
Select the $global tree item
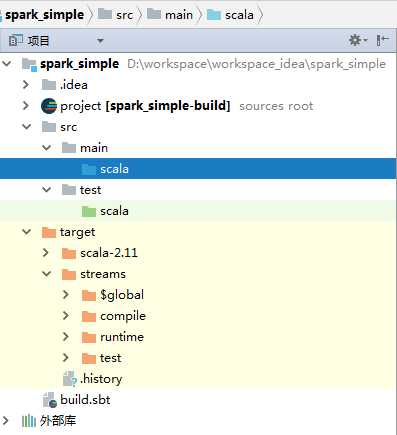(x=122, y=295)
